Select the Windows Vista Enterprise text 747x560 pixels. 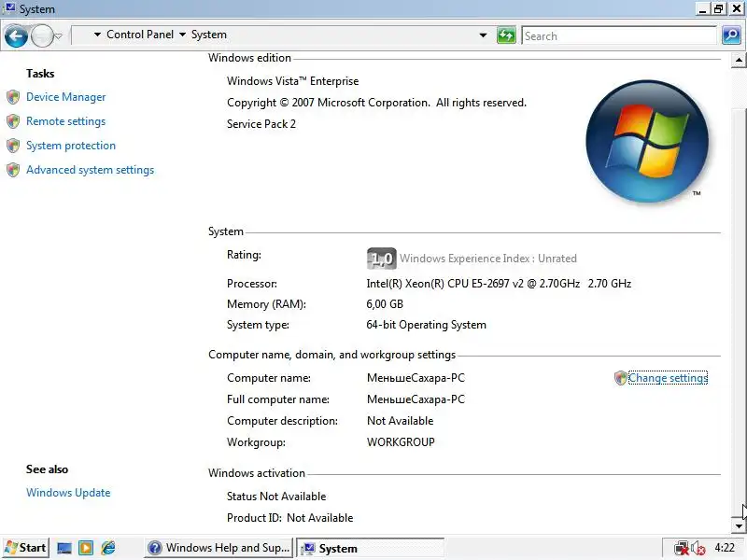(x=292, y=81)
